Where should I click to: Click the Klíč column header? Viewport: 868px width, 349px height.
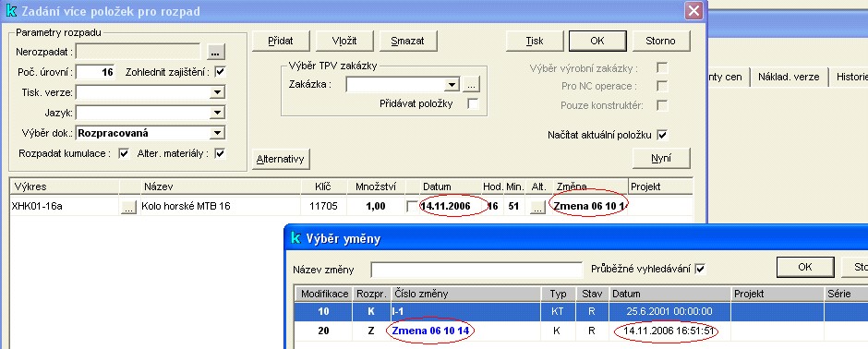pyautogui.click(x=324, y=187)
